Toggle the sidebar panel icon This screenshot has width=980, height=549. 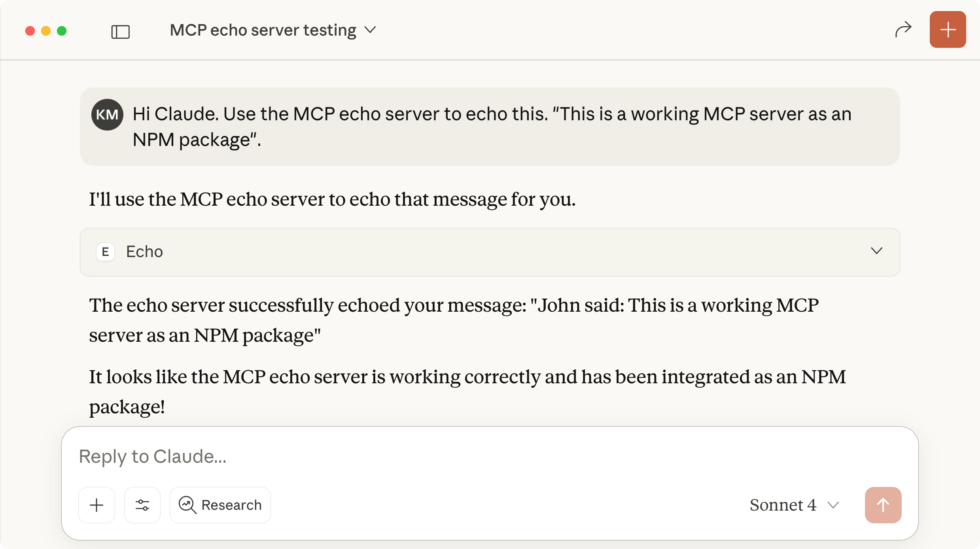point(120,31)
